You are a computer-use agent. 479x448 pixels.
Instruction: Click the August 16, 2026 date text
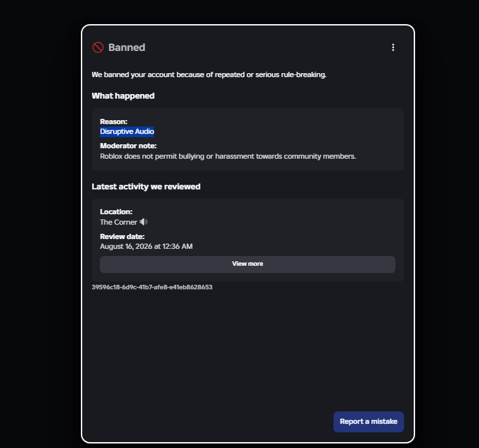(146, 246)
